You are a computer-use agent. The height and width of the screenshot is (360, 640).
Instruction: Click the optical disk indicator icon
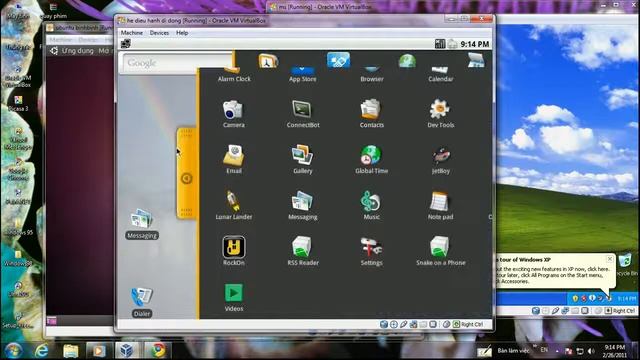tap(393, 324)
